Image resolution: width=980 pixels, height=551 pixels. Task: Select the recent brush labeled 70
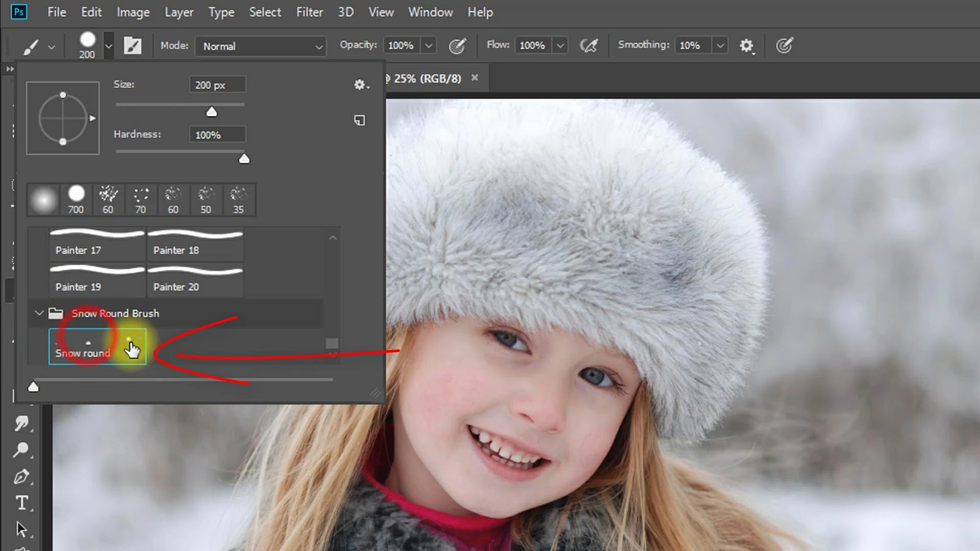141,200
